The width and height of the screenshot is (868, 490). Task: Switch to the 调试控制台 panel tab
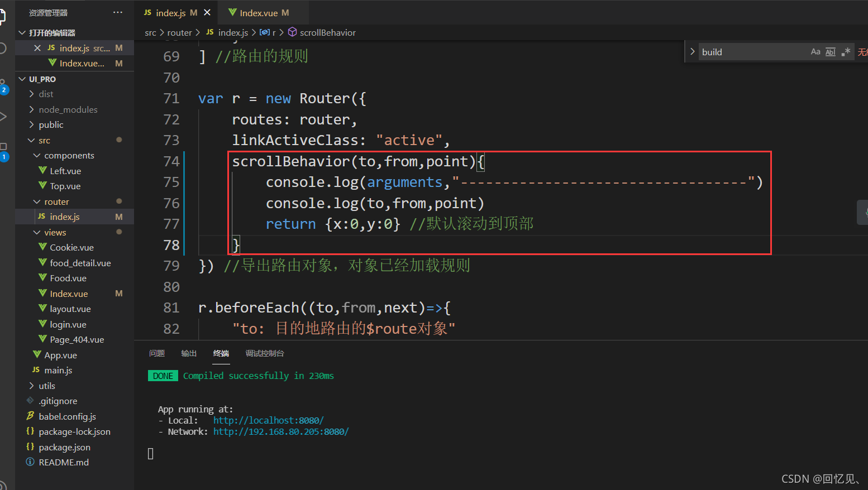[265, 353]
